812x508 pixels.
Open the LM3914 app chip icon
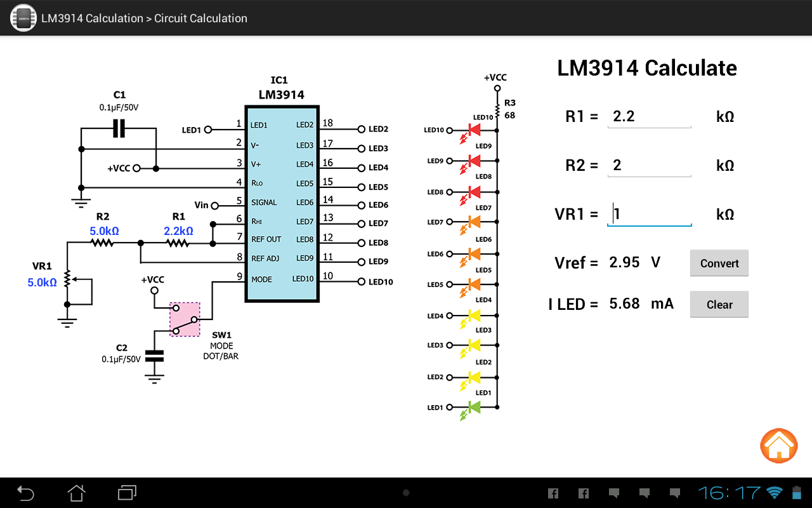pyautogui.click(x=23, y=18)
